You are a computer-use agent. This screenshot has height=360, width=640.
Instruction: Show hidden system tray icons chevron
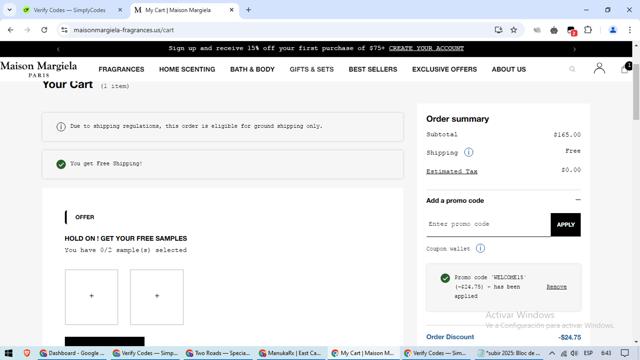pos(552,353)
